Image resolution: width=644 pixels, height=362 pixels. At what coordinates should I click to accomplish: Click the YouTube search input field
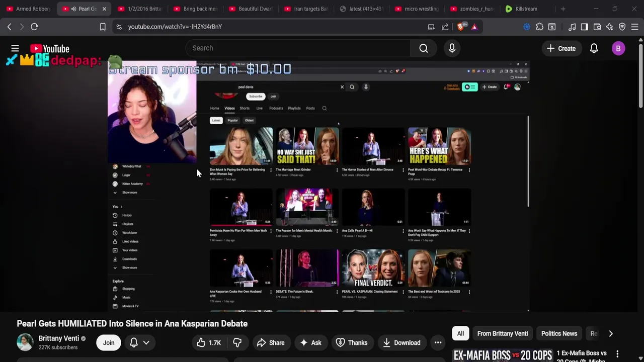tap(298, 48)
